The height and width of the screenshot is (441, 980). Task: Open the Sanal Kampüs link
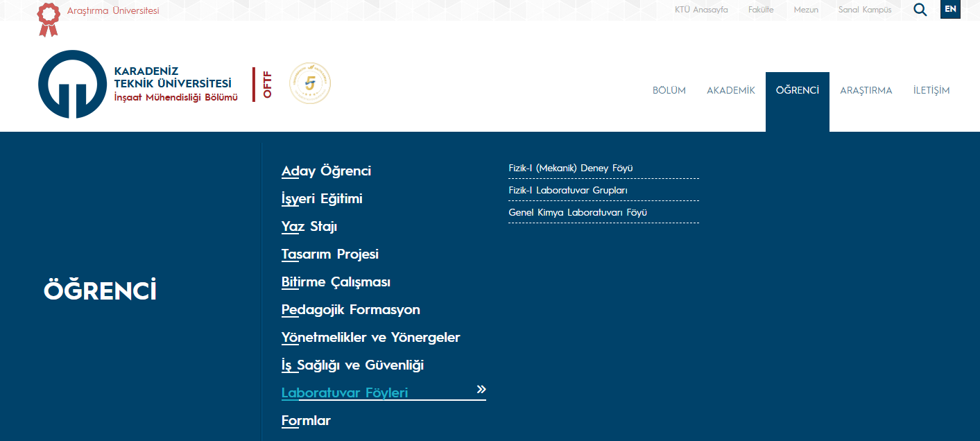click(x=865, y=10)
